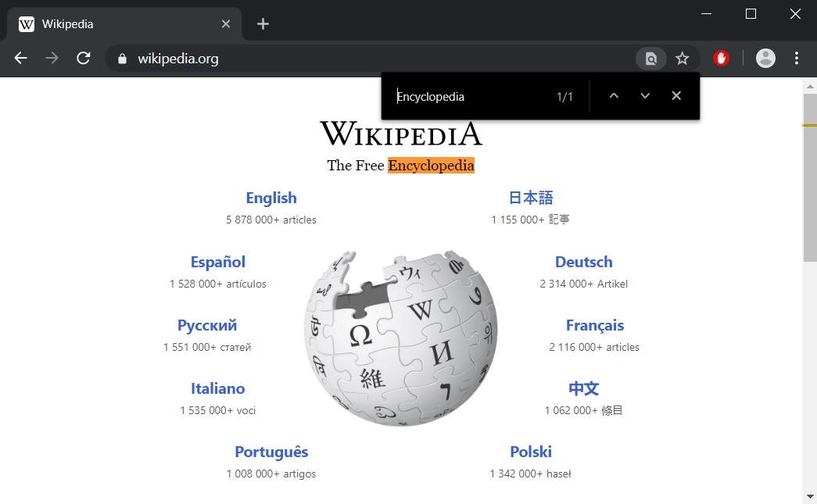Jump to next find result

tap(645, 96)
